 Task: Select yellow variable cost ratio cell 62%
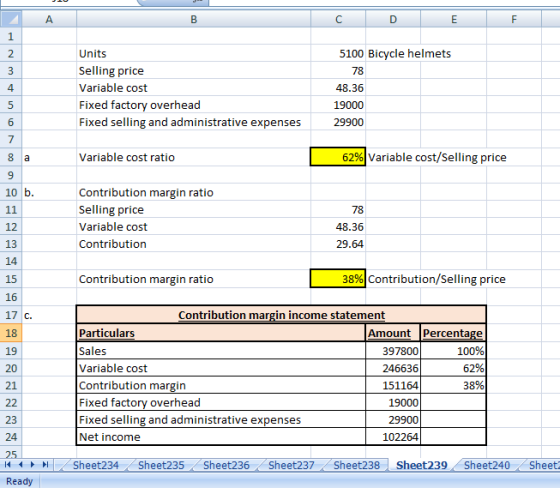(338, 157)
